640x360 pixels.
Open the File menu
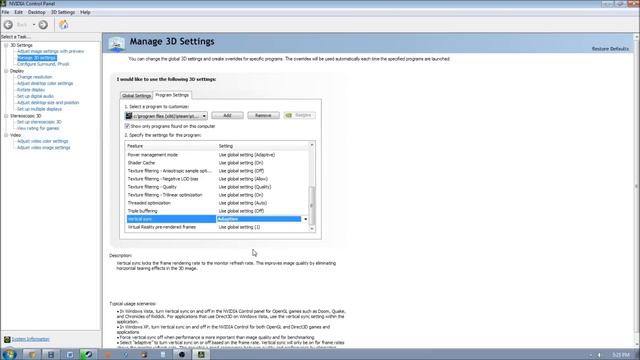tap(5, 12)
